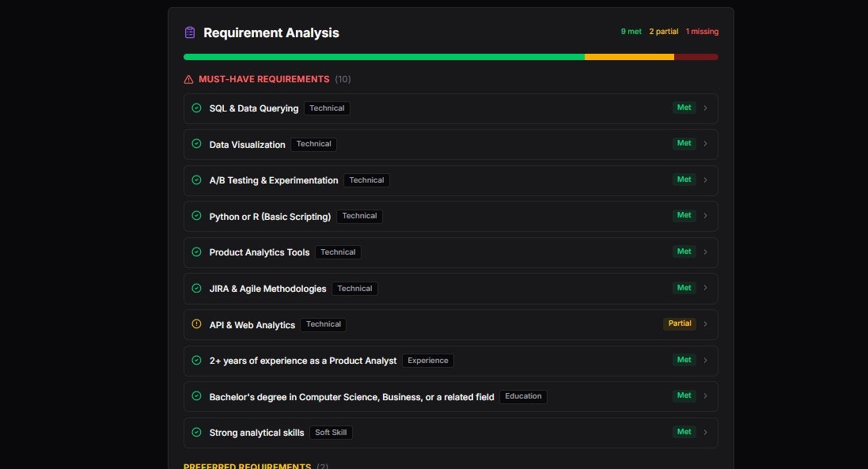The image size is (868, 469).
Task: Expand the API & Web Analytics partial requirement
Action: pos(705,323)
